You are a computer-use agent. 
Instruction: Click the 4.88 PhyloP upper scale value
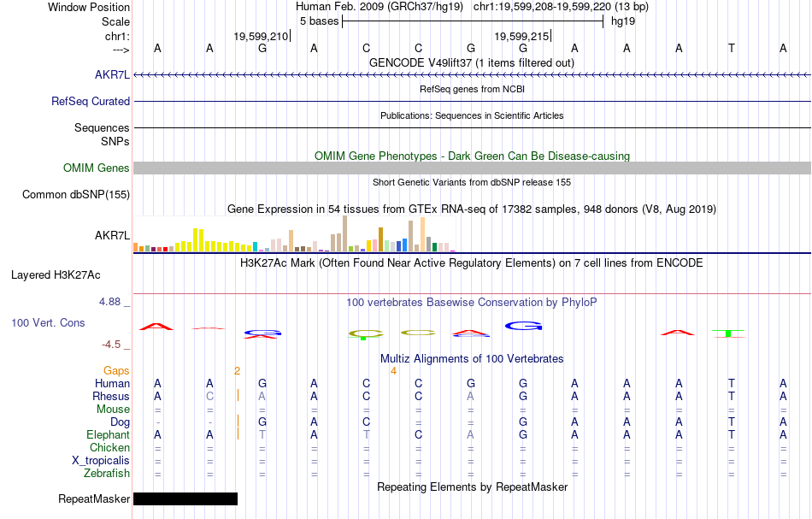109,302
